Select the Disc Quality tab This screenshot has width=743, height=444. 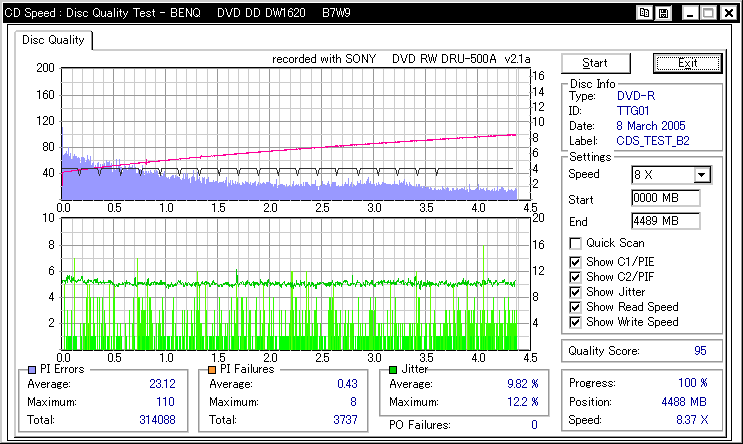click(55, 41)
